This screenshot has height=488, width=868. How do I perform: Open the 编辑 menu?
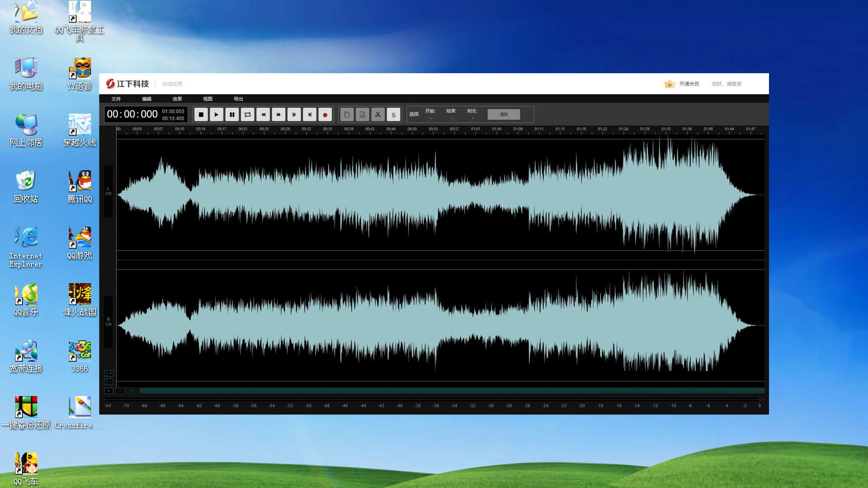click(147, 99)
